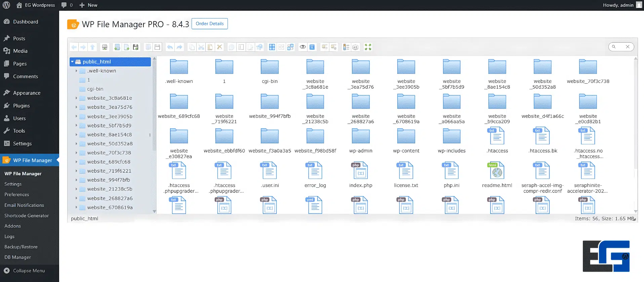
Task: Open the Plugins menu in sidebar
Action: coord(22,106)
